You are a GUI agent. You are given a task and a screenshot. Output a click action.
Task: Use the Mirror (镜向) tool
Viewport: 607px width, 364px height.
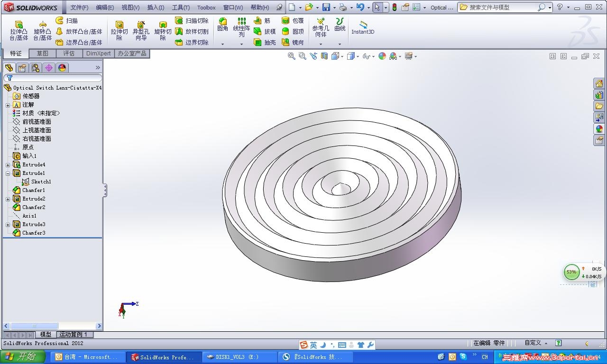293,42
